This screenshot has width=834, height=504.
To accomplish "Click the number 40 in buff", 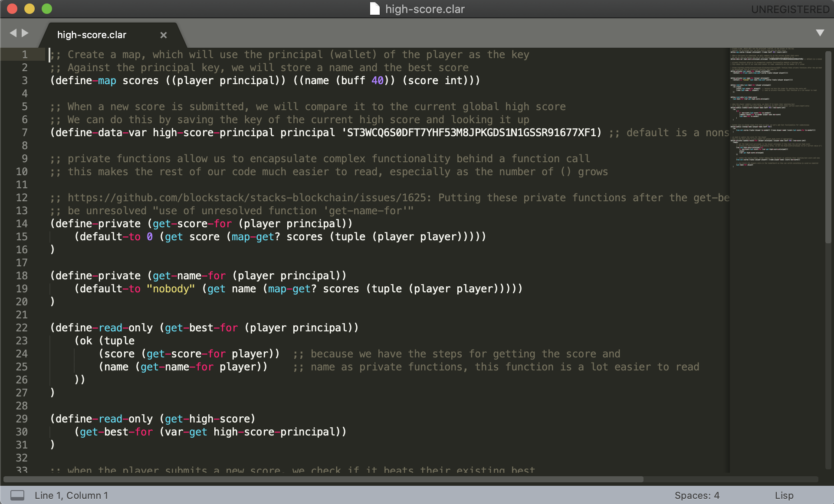I will (378, 81).
